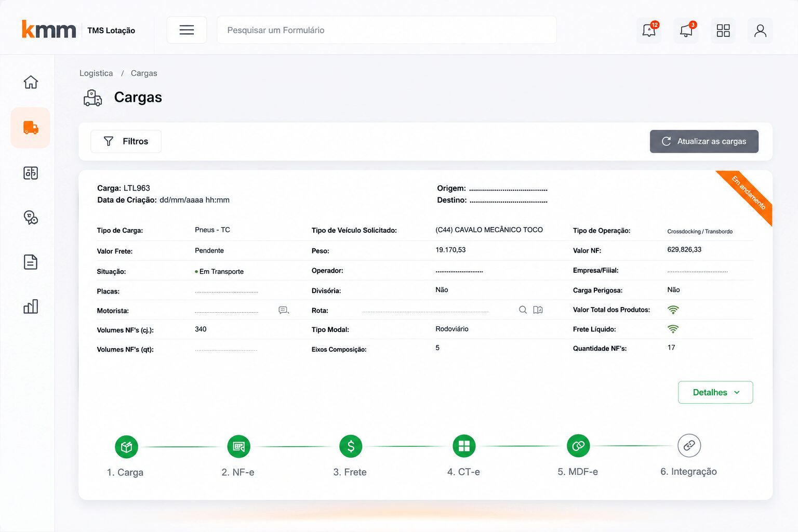
Task: Open the Rota map book icon
Action: [538, 310]
